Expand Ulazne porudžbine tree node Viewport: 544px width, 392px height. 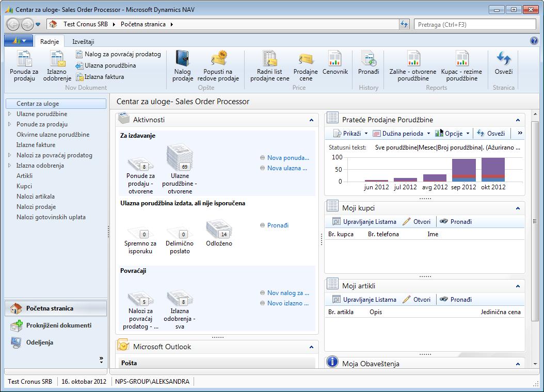coord(9,113)
